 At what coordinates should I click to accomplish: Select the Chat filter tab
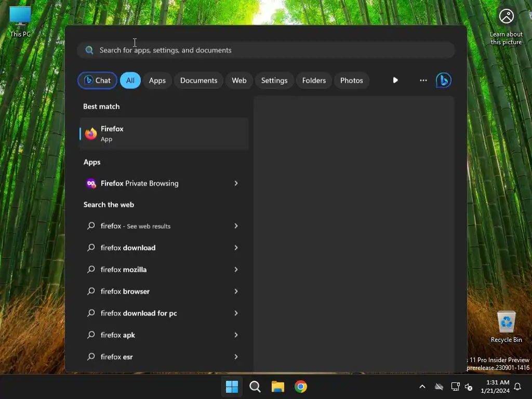pos(97,81)
